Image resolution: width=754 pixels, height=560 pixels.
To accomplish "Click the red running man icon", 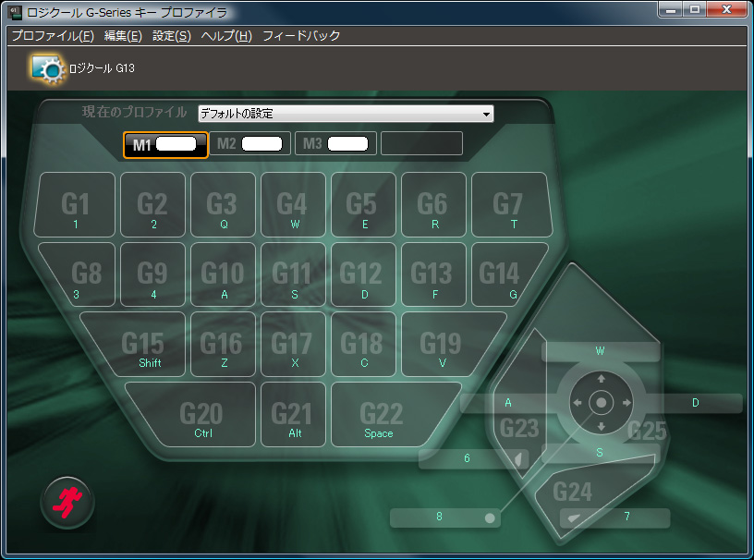I will [x=67, y=502].
